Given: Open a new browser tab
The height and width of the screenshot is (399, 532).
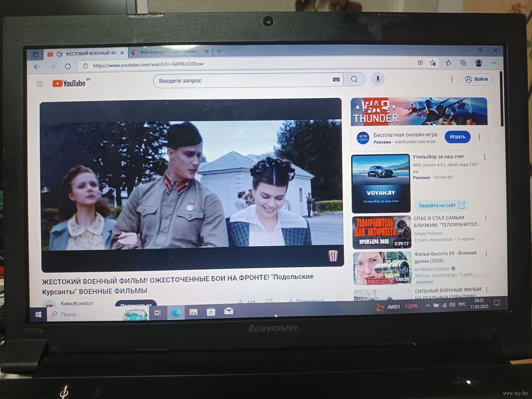Looking at the screenshot, I should (219, 51).
